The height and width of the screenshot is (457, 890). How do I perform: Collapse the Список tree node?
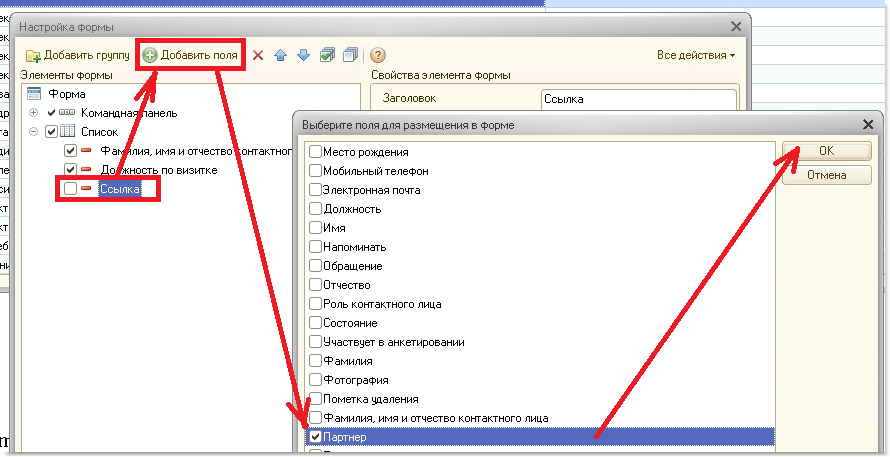tap(33, 132)
